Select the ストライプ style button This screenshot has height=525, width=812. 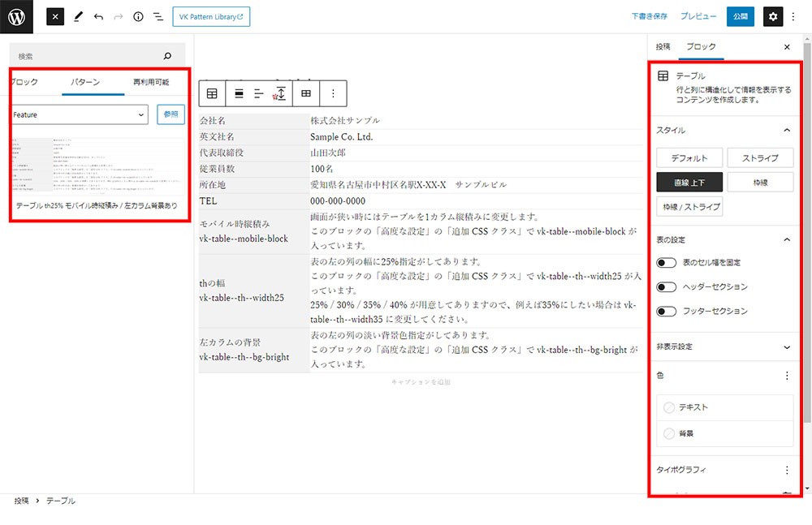[760, 158]
